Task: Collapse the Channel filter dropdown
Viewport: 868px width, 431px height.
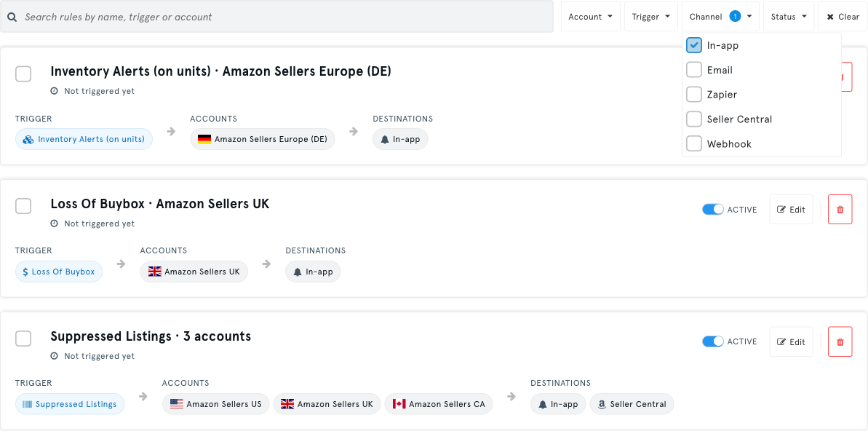Action: point(720,17)
